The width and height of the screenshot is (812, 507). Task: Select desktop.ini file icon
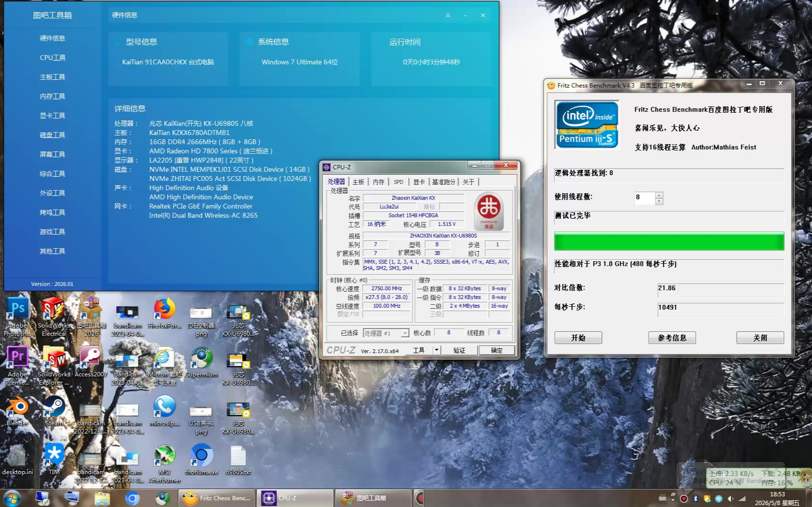[17, 460]
